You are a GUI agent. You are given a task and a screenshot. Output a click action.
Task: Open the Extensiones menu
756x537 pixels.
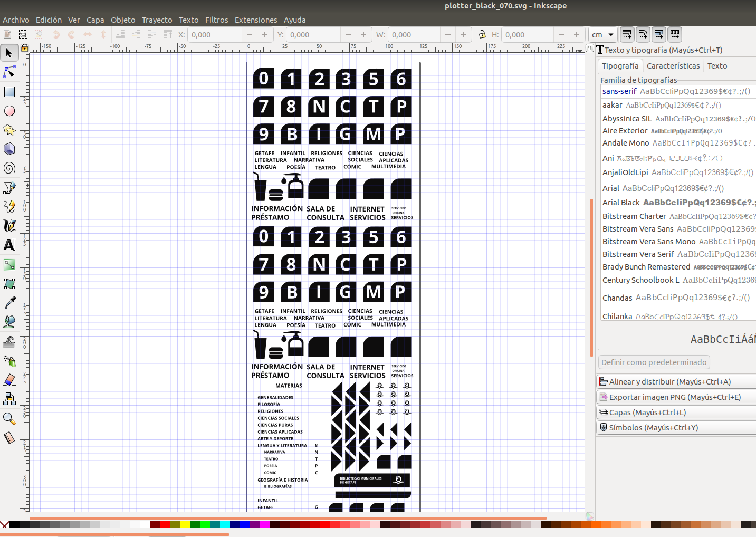coord(256,20)
